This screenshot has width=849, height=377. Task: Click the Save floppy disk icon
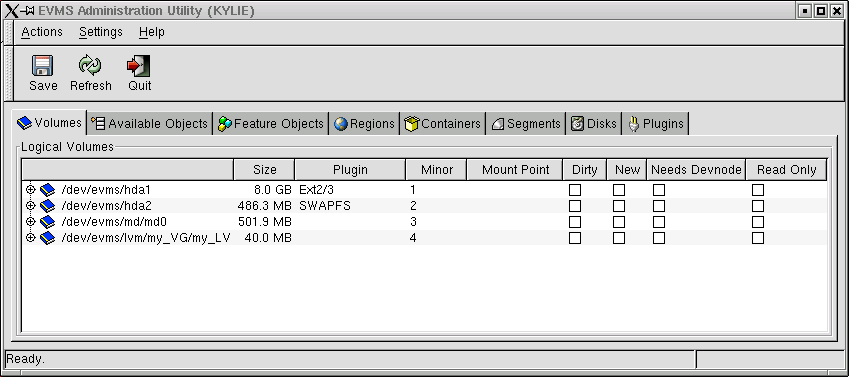[42, 66]
